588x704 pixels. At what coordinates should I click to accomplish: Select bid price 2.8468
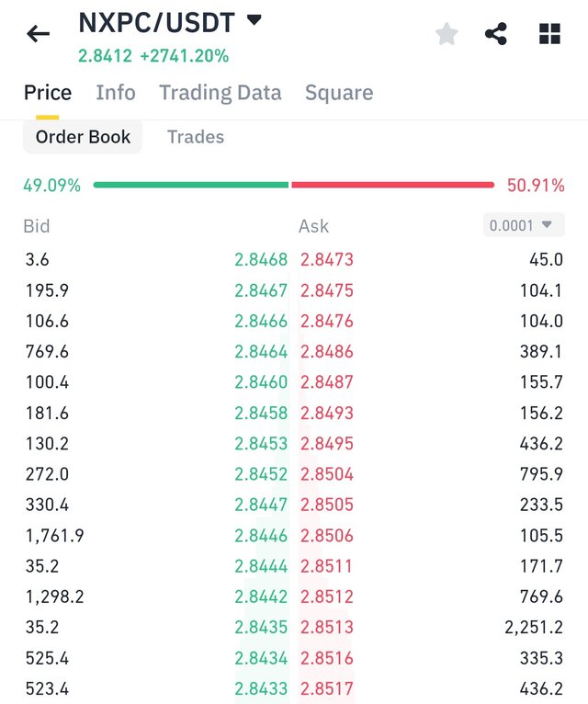click(x=261, y=259)
